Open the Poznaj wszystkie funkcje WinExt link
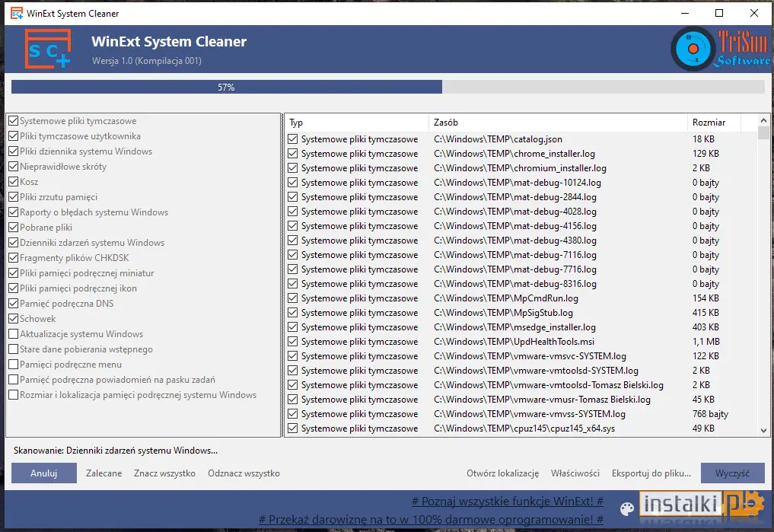Image resolution: width=774 pixels, height=532 pixels. coord(508,502)
